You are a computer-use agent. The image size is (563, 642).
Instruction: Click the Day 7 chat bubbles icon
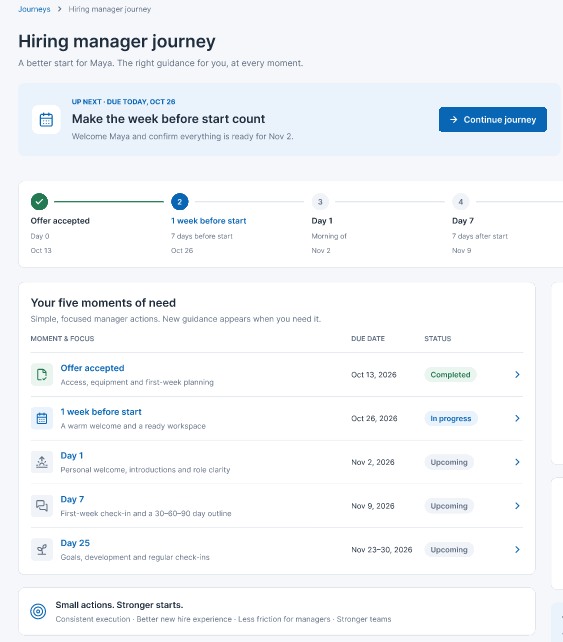tap(42, 506)
